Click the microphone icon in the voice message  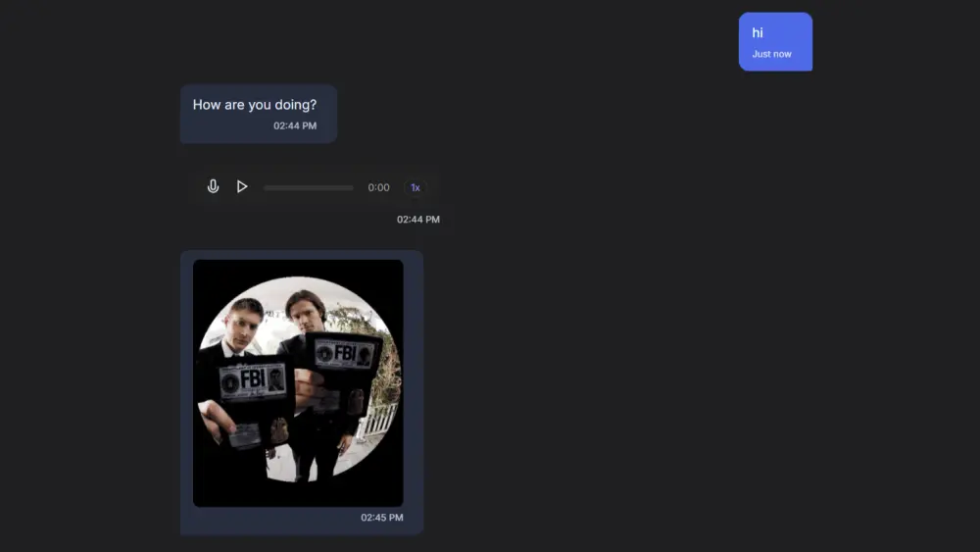pos(213,186)
